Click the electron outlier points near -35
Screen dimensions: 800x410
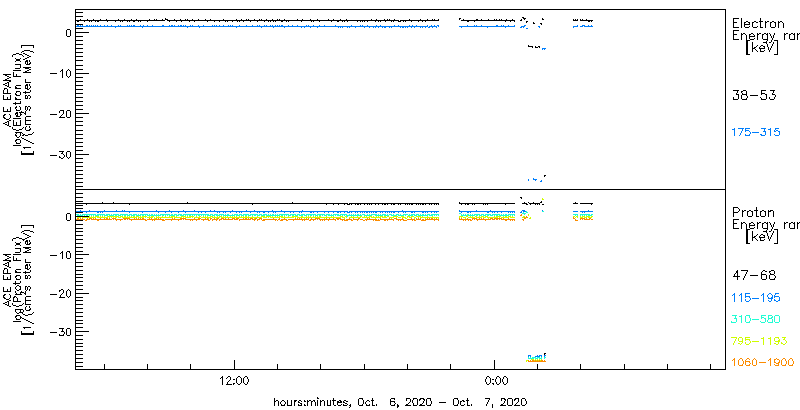(537, 178)
